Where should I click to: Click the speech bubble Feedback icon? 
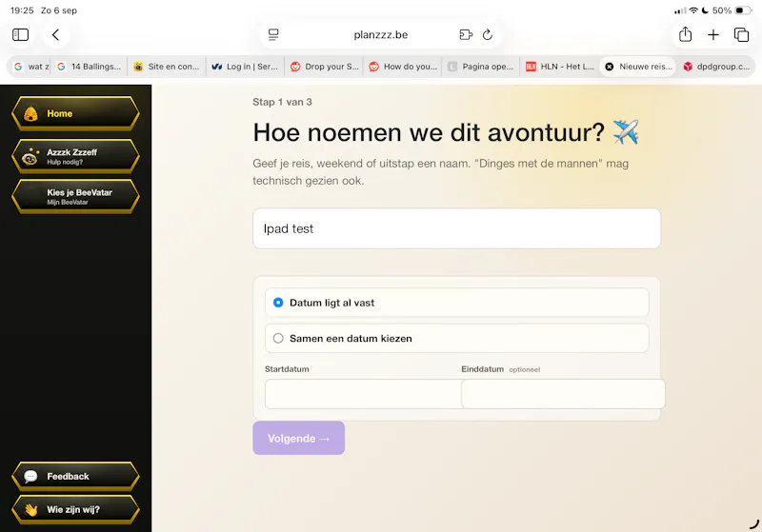point(30,476)
